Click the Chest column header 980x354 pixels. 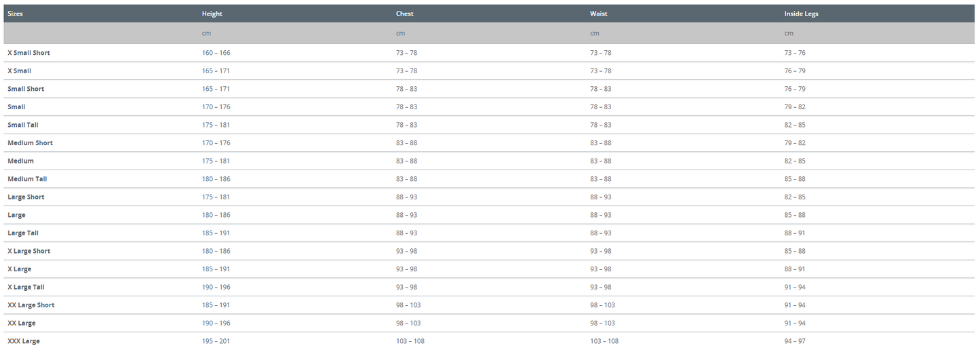(404, 14)
